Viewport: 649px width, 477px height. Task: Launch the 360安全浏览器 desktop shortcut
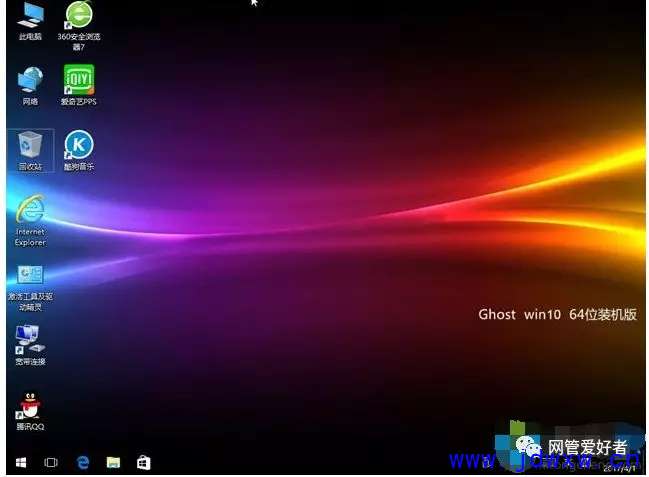point(78,16)
